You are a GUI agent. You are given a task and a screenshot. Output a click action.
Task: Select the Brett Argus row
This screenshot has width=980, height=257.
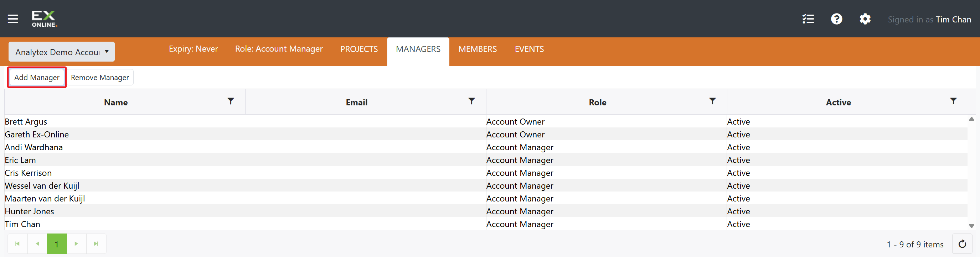pyautogui.click(x=486, y=122)
